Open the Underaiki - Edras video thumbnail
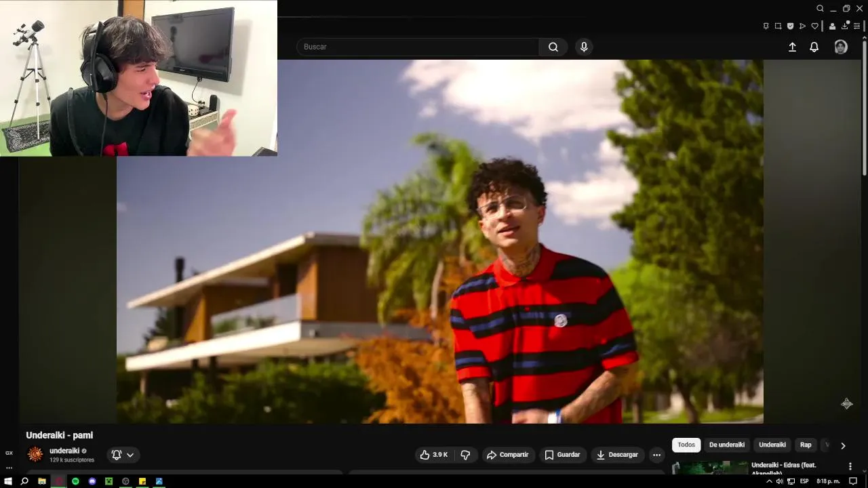This screenshot has width=868, height=488. click(710, 468)
